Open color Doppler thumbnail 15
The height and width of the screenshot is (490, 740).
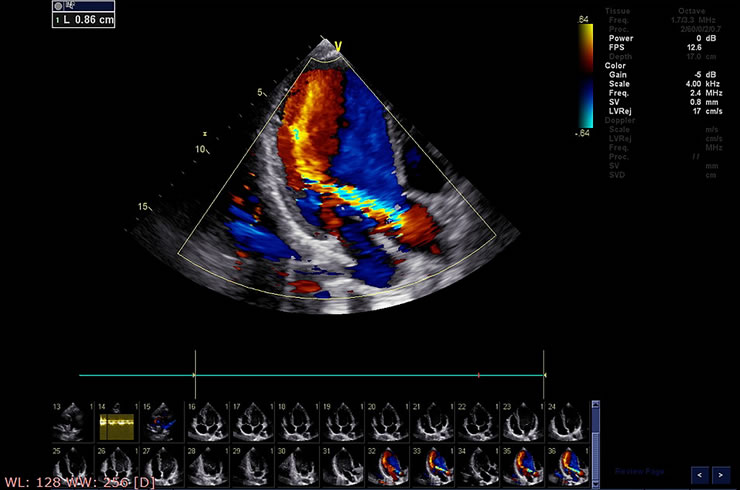161,422
